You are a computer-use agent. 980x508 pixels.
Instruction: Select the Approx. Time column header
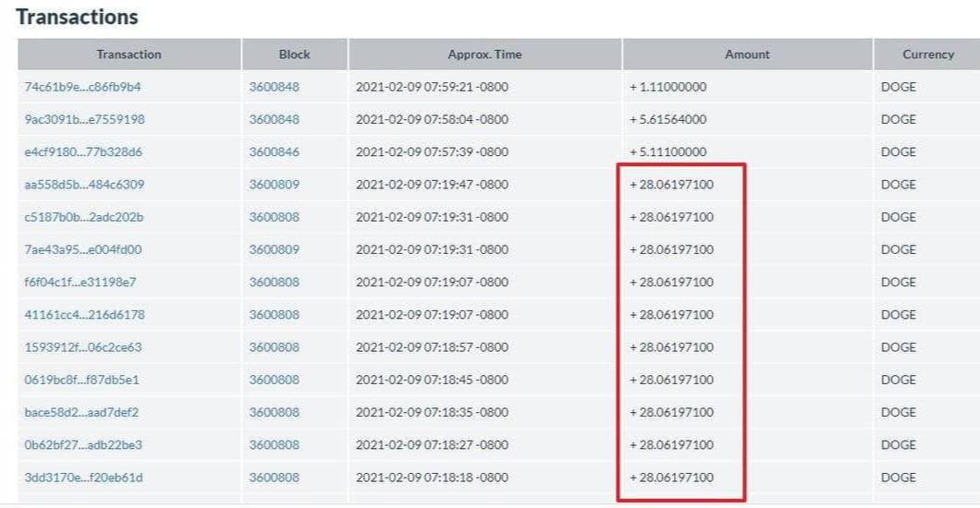point(484,54)
